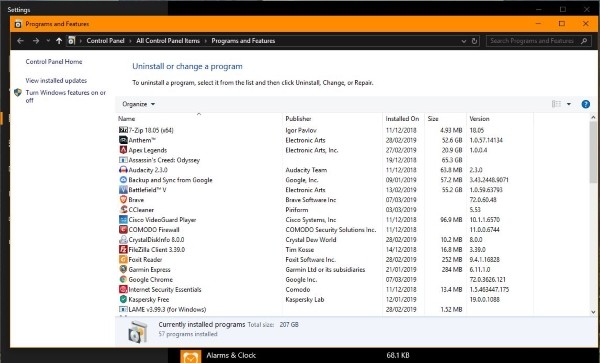Click the Garmin Ltd or its subsidiaries cell
Image resolution: width=600 pixels, height=363 pixels.
tap(325, 270)
